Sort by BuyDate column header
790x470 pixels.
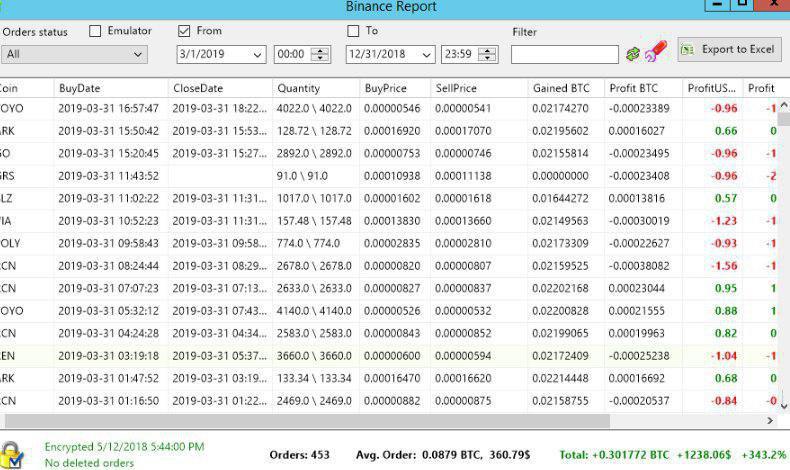pos(111,88)
